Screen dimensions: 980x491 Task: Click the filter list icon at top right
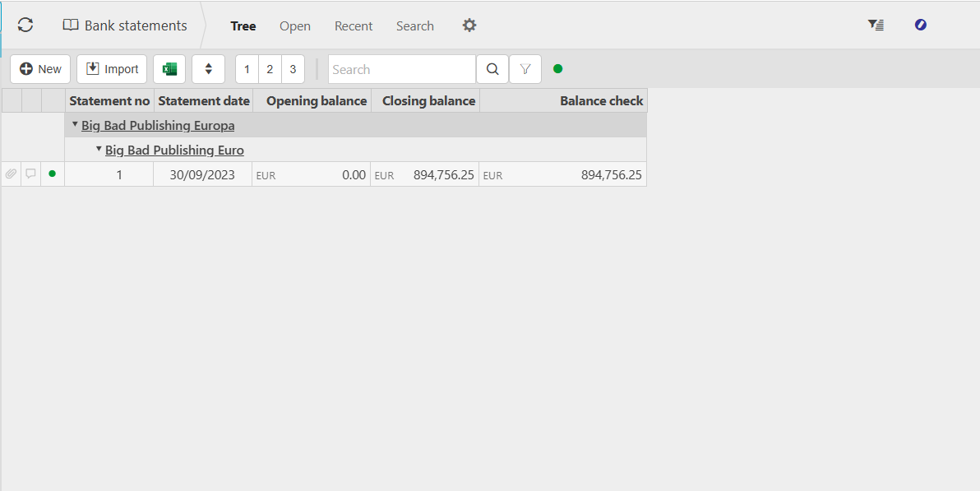click(x=876, y=25)
